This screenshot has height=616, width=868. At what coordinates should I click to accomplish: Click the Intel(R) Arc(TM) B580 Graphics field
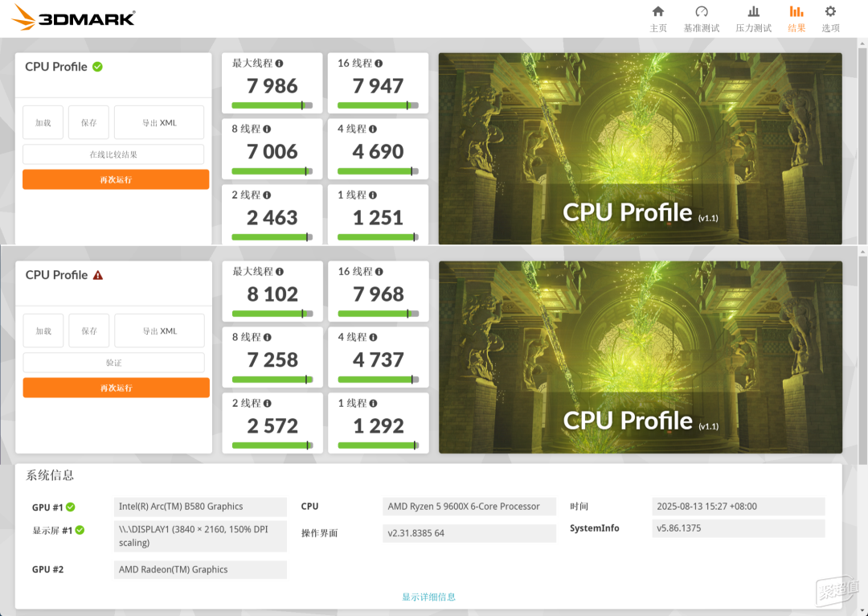pos(200,507)
